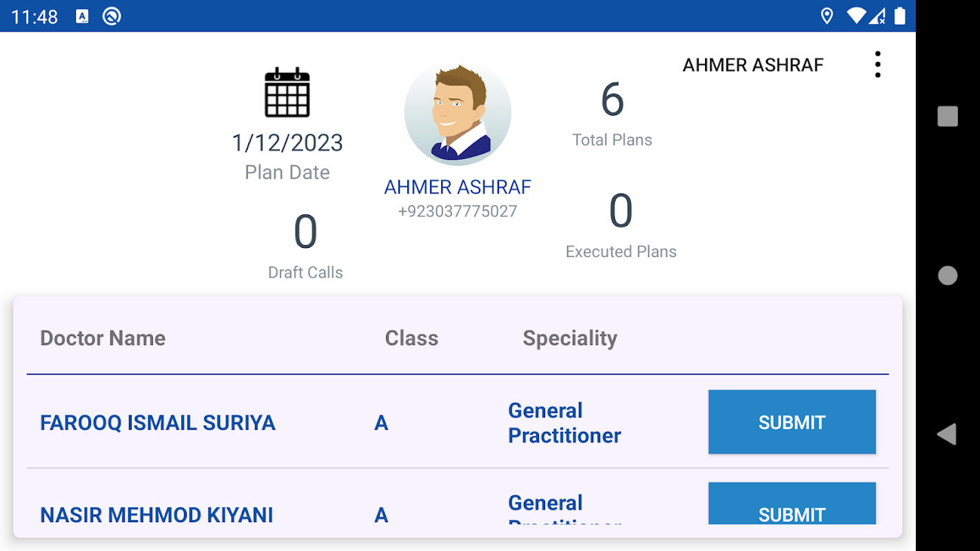View the Executed Plans count

pos(621,211)
